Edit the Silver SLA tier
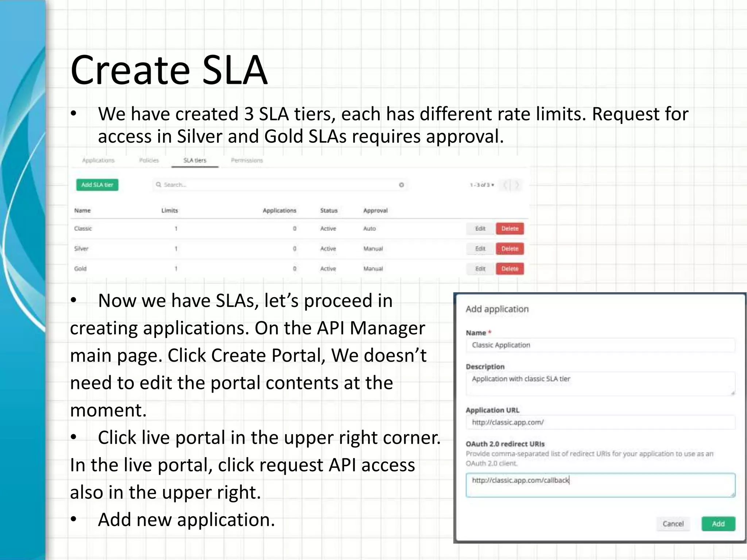Image resolution: width=747 pixels, height=560 pixels. point(480,249)
